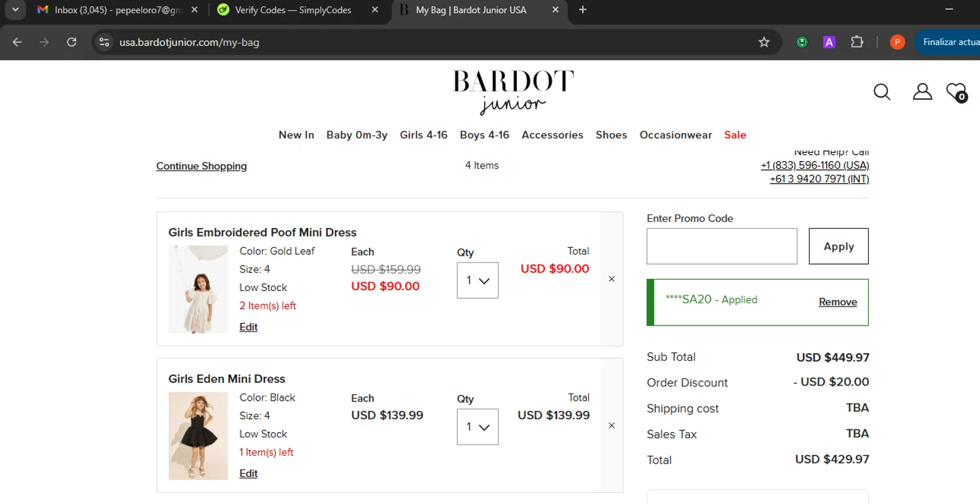Remove Girls Eden Mini Dress item

[x=612, y=426]
